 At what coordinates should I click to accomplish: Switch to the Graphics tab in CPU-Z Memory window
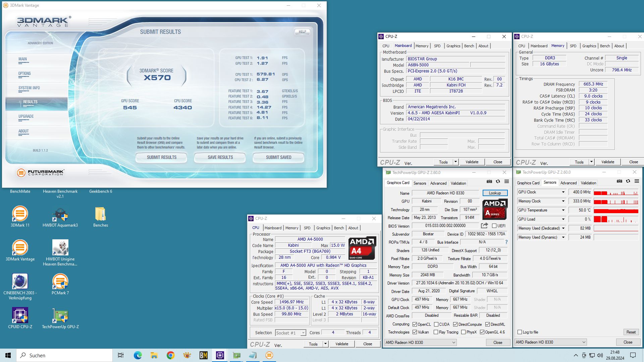[x=589, y=46]
